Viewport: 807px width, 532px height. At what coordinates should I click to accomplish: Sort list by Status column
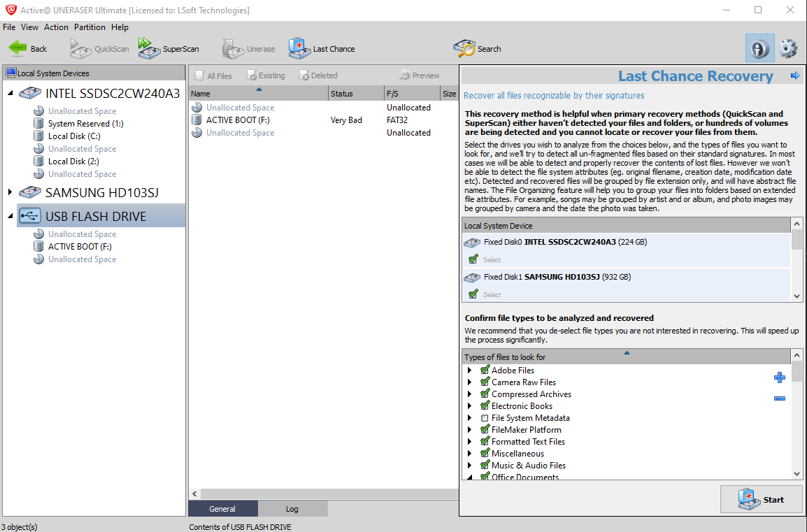(356, 94)
